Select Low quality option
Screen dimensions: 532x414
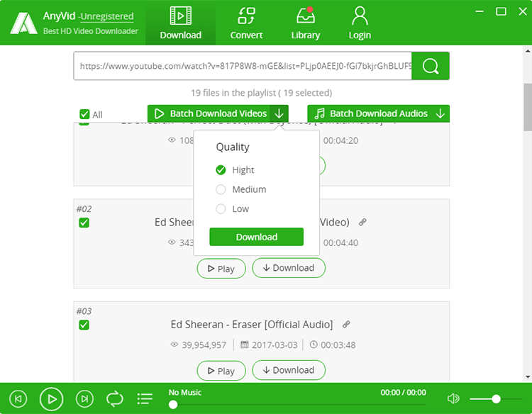221,209
